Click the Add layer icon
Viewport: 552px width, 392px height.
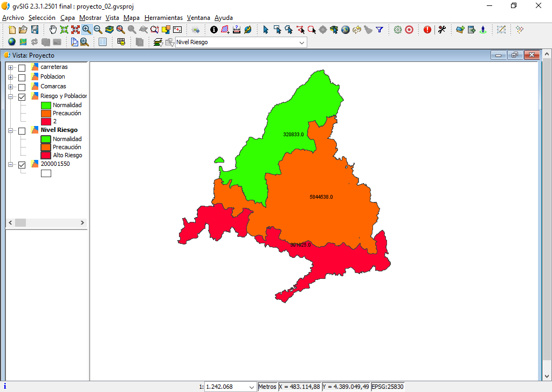[x=460, y=30]
